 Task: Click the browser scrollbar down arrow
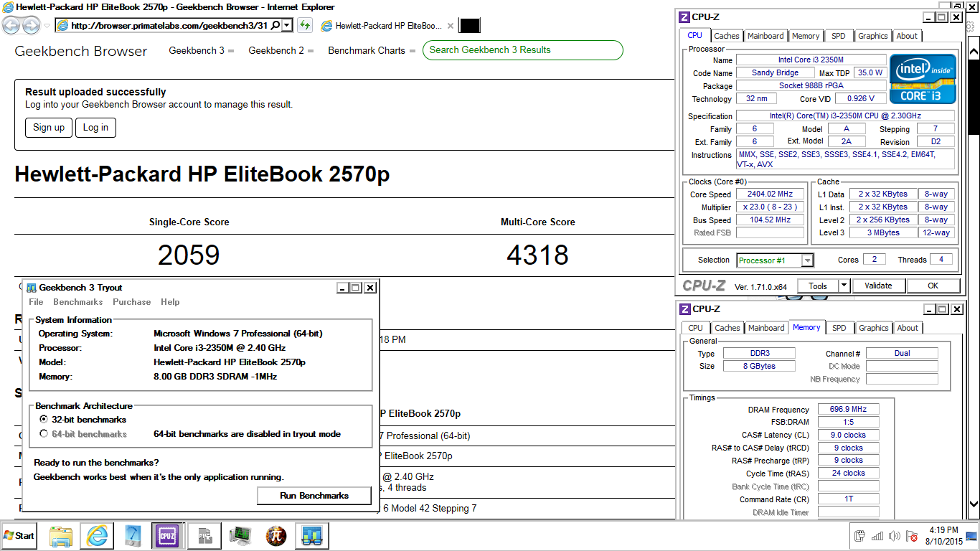pyautogui.click(x=974, y=503)
